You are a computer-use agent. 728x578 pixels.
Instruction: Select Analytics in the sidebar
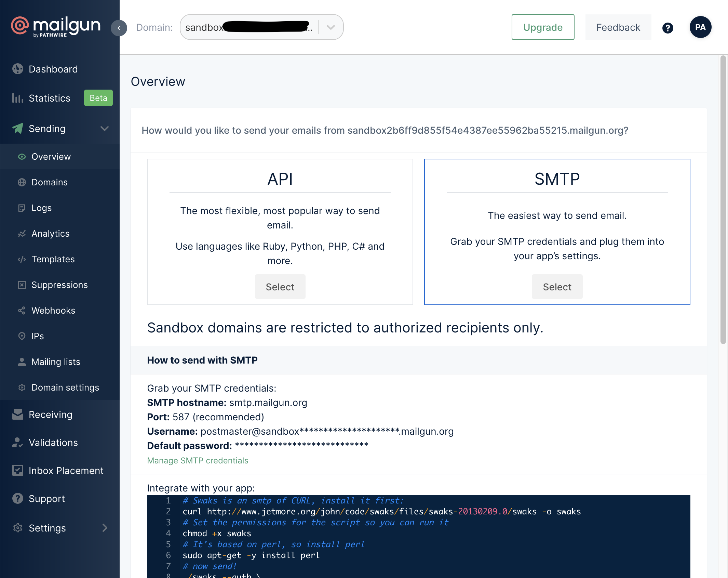pyautogui.click(x=51, y=233)
